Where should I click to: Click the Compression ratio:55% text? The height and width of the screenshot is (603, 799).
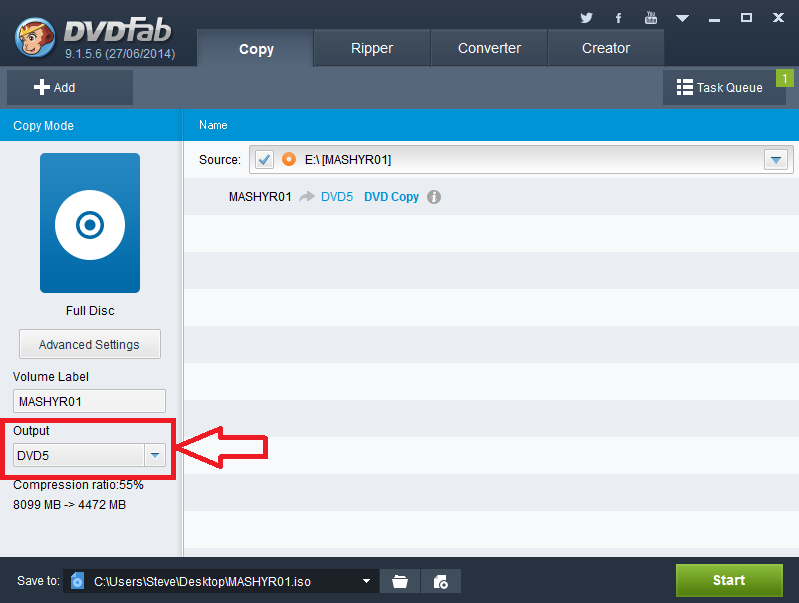tap(78, 485)
